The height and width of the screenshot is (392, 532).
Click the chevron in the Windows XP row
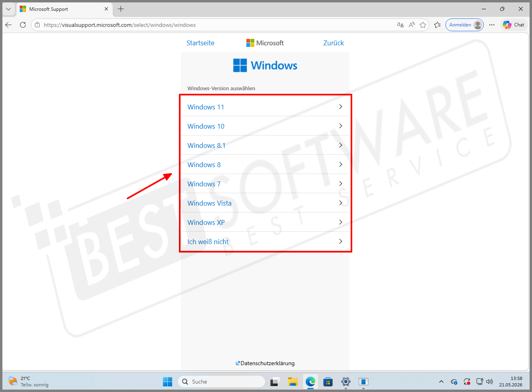341,222
